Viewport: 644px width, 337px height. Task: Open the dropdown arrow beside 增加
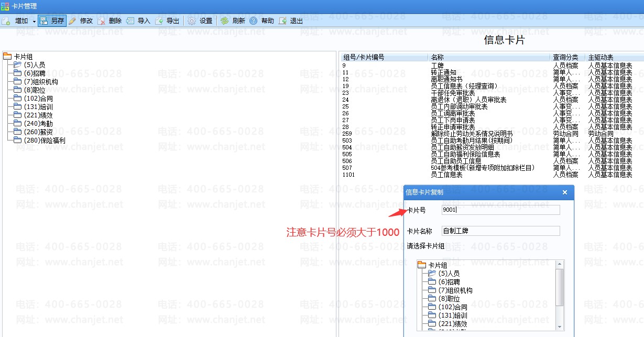tap(34, 21)
